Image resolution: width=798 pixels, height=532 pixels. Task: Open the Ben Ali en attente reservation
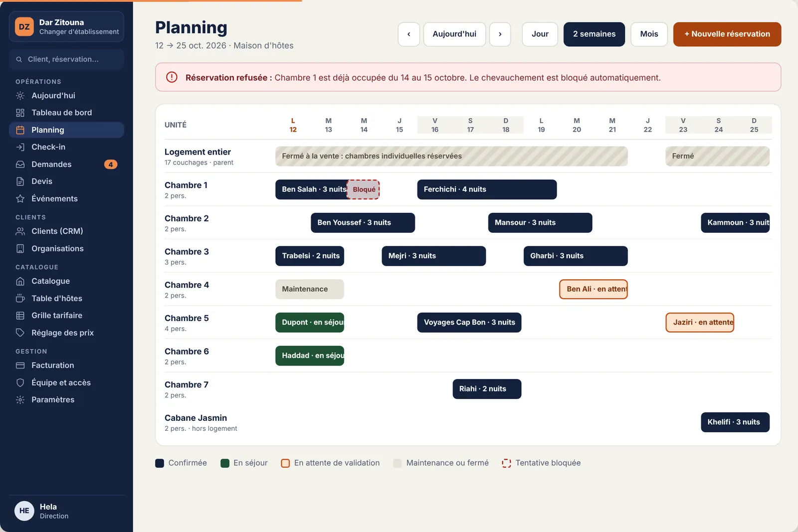coord(594,289)
